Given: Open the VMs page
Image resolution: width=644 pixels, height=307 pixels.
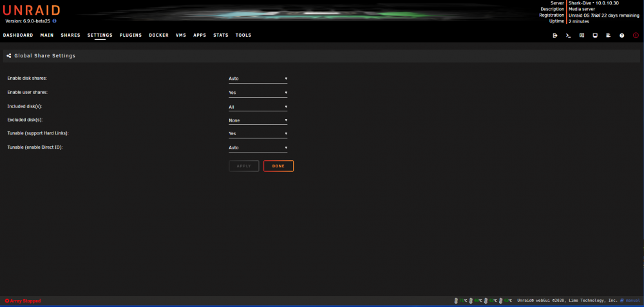Looking at the screenshot, I should [181, 35].
